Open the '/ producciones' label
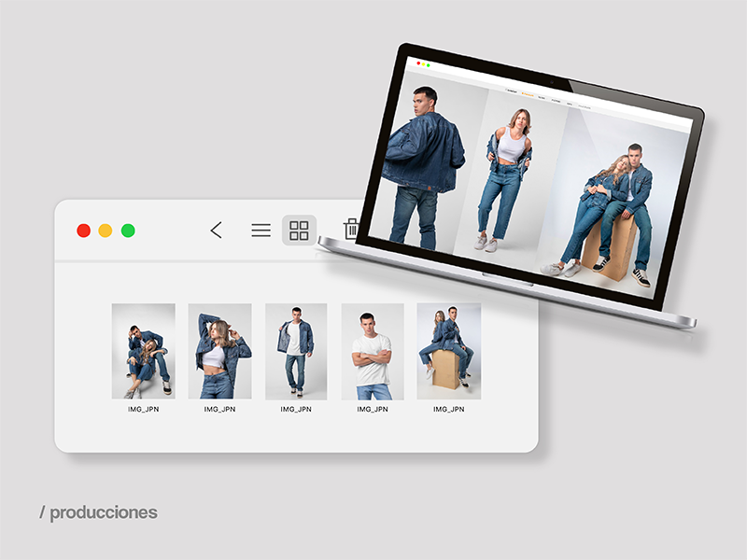747x560 pixels. click(x=100, y=512)
